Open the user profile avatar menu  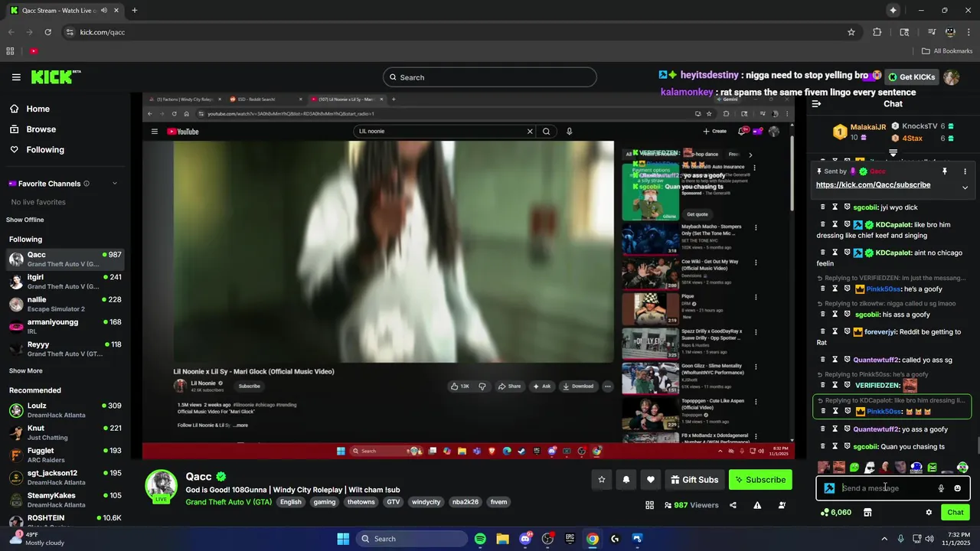952,77
